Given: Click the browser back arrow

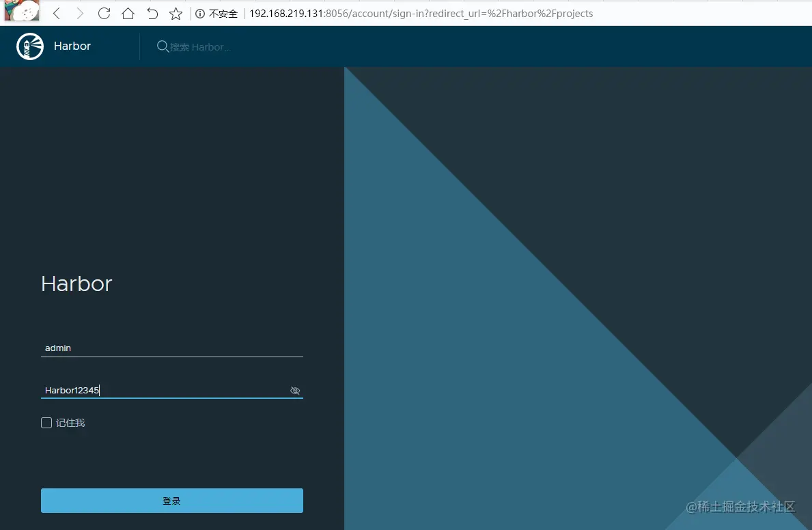Looking at the screenshot, I should click(57, 14).
